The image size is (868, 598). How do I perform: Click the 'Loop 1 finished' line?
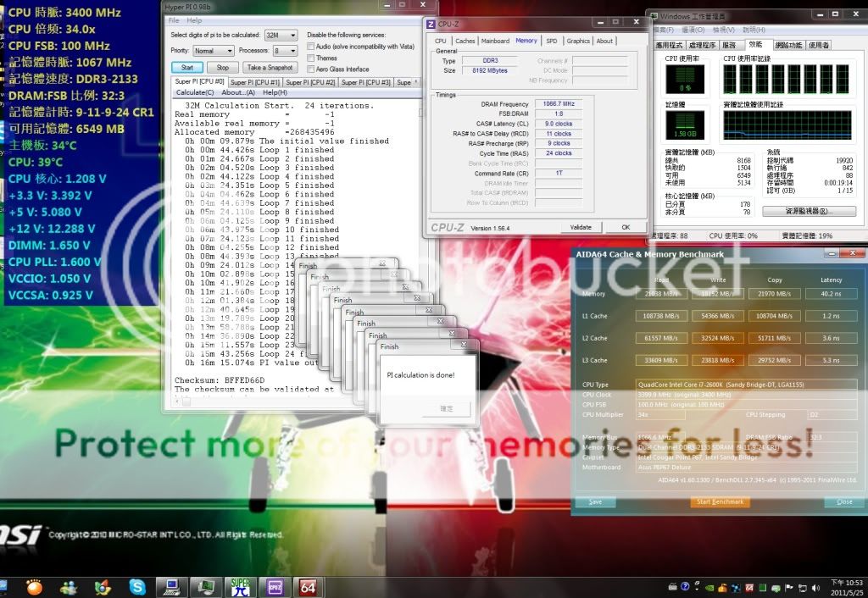(x=259, y=150)
